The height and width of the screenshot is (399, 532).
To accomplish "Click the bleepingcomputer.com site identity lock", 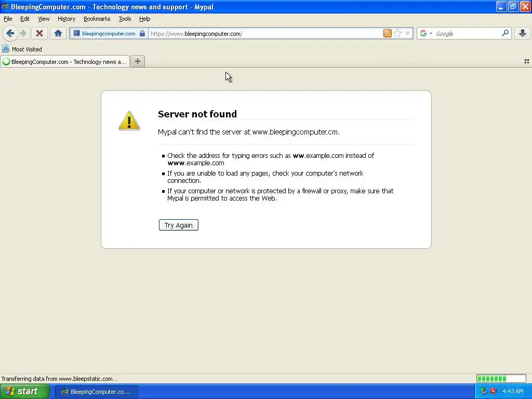I will pyautogui.click(x=109, y=33).
